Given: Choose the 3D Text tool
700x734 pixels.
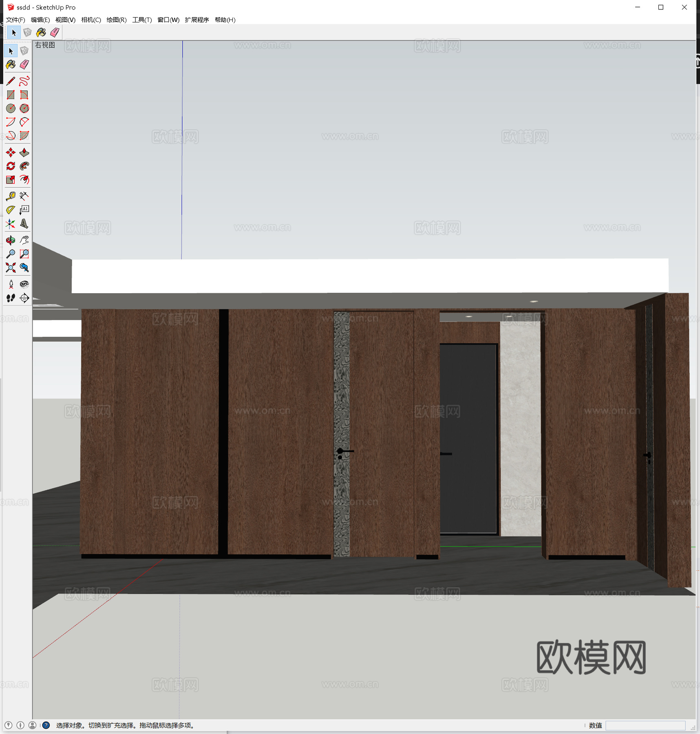Looking at the screenshot, I should pyautogui.click(x=24, y=223).
